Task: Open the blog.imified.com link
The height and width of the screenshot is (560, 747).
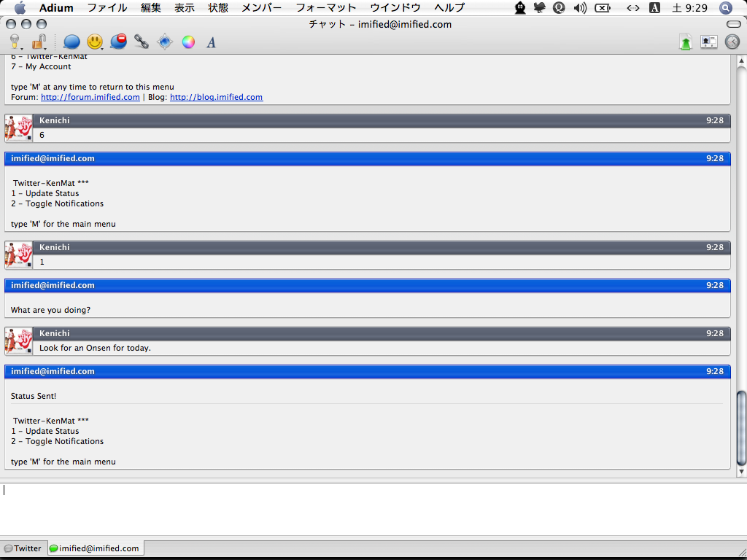Action: pos(216,97)
